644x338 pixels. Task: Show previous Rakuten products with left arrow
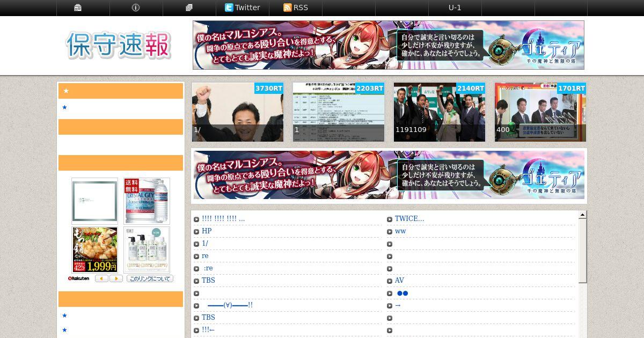tap(101, 279)
